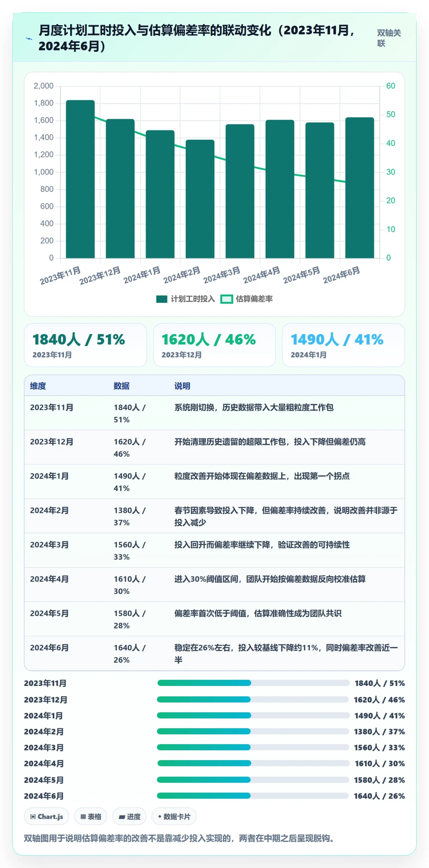Click description 系统刚切换，历史数据带入大量粗粒度工作包
Image resolution: width=429 pixels, height=868 pixels.
click(254, 407)
